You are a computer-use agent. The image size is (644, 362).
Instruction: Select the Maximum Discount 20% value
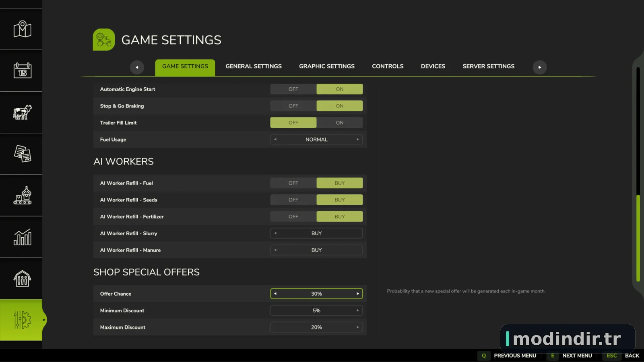316,327
